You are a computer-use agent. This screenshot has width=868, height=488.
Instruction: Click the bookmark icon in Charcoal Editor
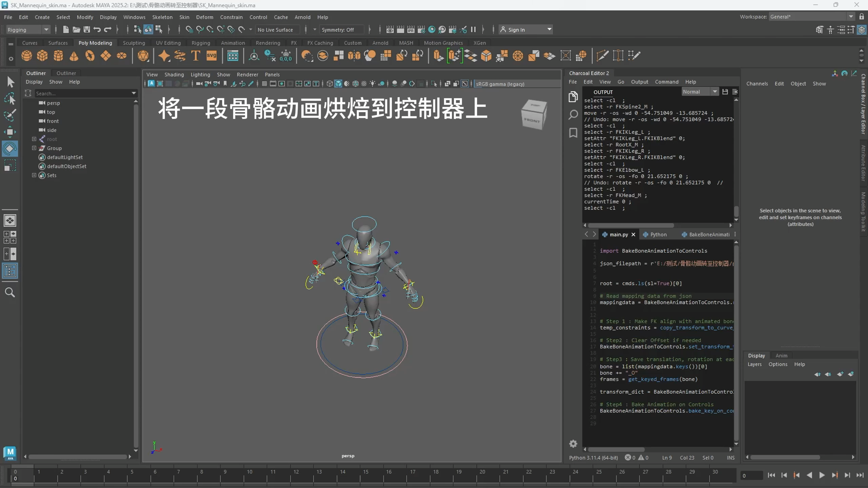click(573, 133)
